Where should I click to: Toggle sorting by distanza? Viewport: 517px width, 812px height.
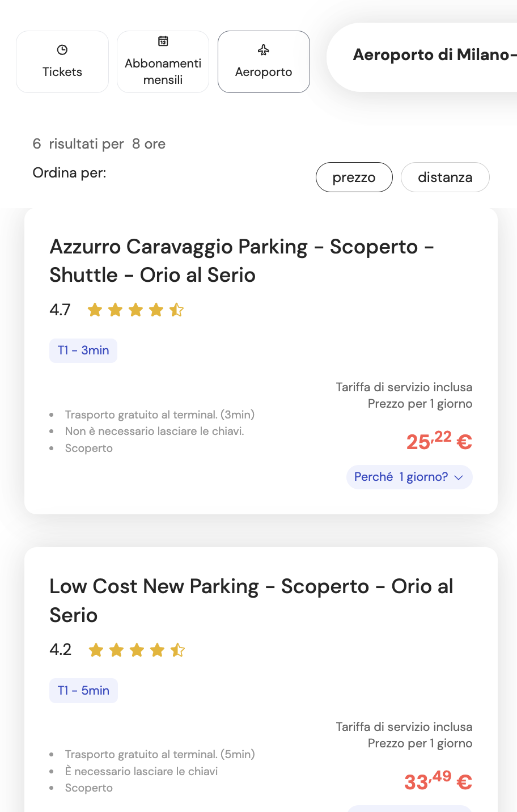[444, 177]
